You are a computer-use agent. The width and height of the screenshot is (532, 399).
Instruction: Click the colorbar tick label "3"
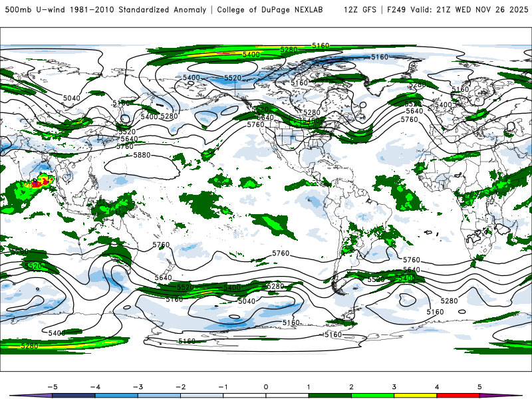point(394,387)
